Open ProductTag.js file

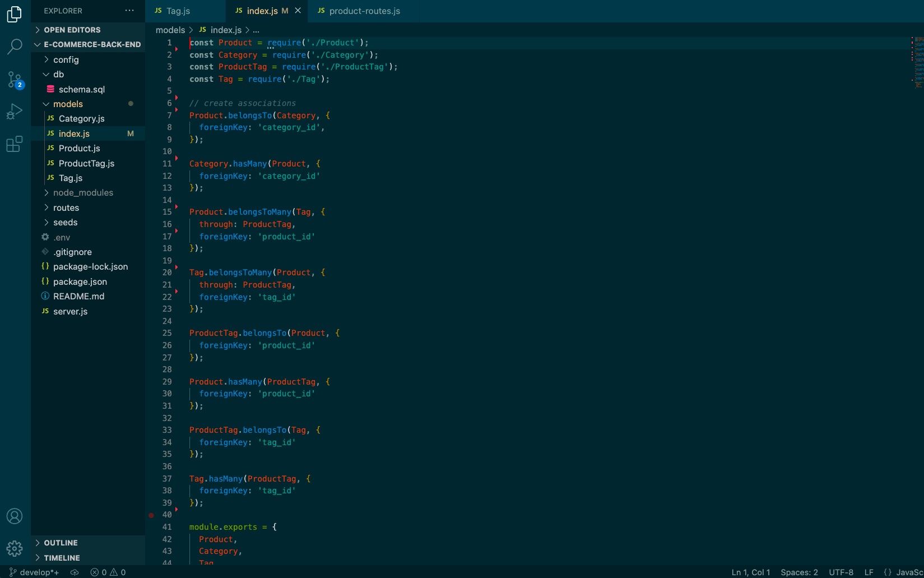[88, 163]
